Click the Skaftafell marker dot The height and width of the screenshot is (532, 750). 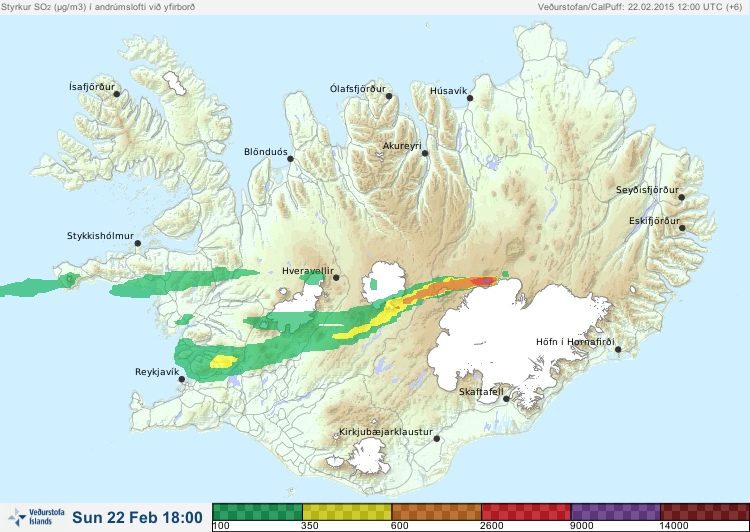[506, 399]
